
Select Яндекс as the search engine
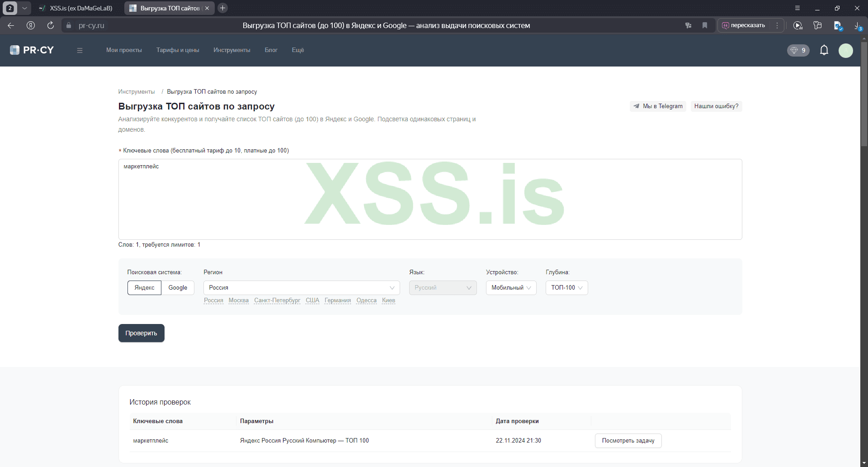pos(144,288)
